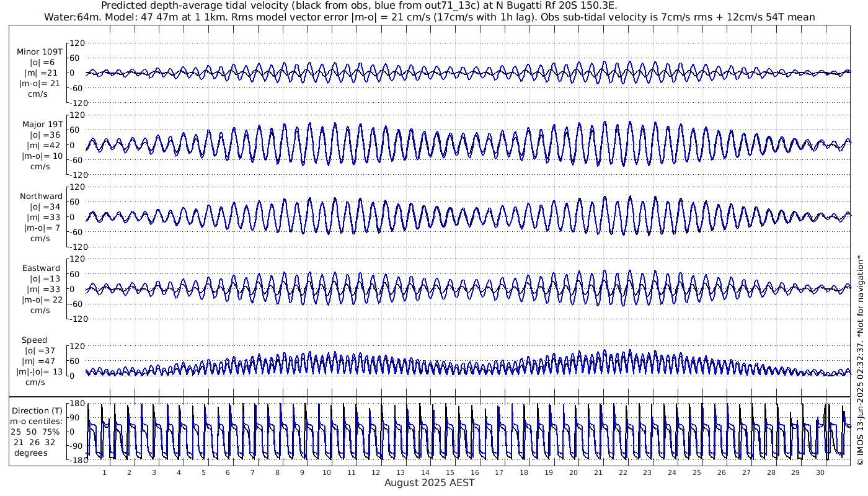Click '|o| =34' in the Northward panel
Viewport: 868px width, 496px height.
[x=42, y=206]
